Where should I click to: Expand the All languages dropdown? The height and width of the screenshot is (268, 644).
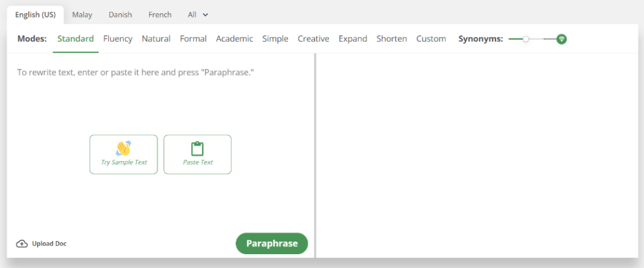pyautogui.click(x=198, y=14)
